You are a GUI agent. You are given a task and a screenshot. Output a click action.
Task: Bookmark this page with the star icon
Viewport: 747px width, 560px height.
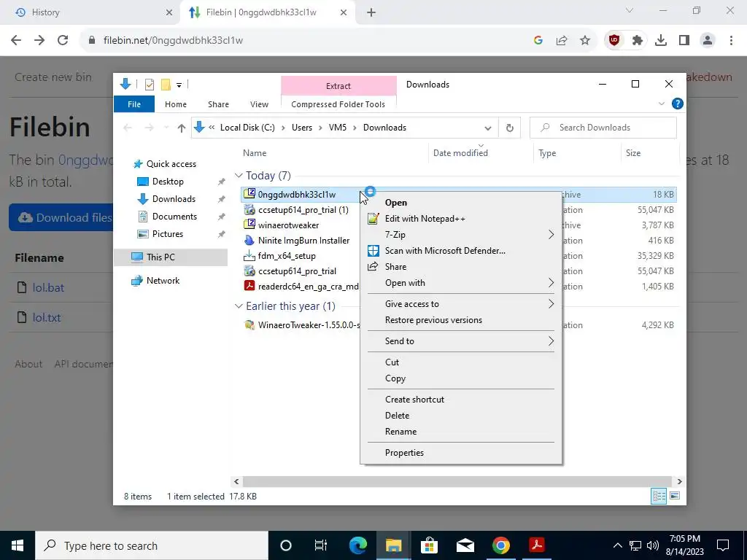tap(585, 41)
